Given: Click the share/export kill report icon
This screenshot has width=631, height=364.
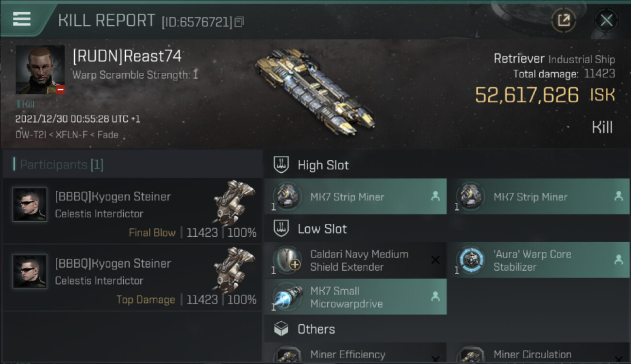Looking at the screenshot, I should pyautogui.click(x=564, y=20).
